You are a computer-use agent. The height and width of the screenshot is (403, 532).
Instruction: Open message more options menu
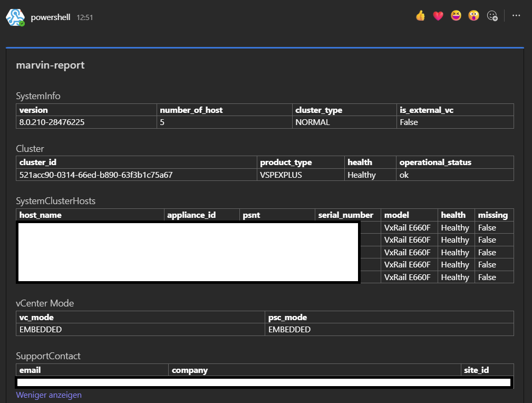(x=516, y=16)
